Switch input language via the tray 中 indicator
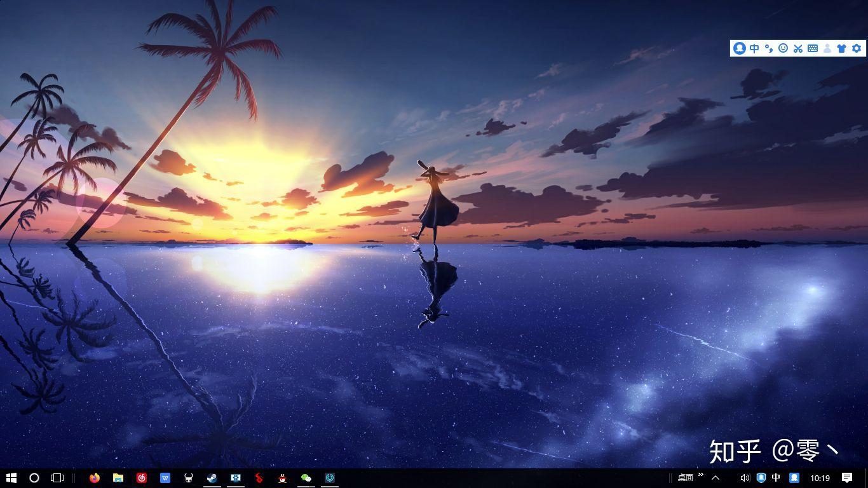Screen dimensions: 868x488 pyautogui.click(x=776, y=477)
